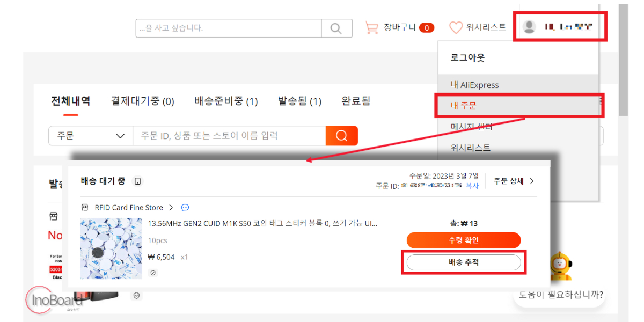Click the store icon beside RFID Card Fine Store
The height and width of the screenshot is (322, 644).
pos(85,207)
